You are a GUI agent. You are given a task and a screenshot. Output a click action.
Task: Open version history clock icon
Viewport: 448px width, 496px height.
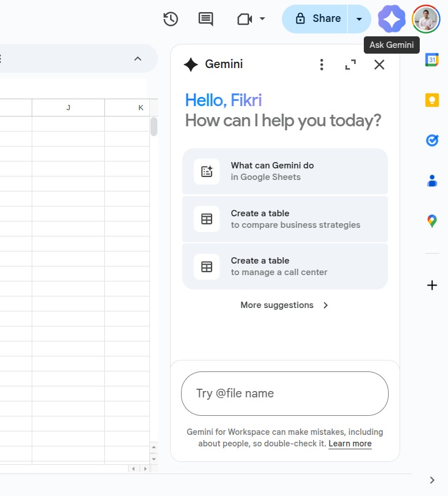(170, 19)
